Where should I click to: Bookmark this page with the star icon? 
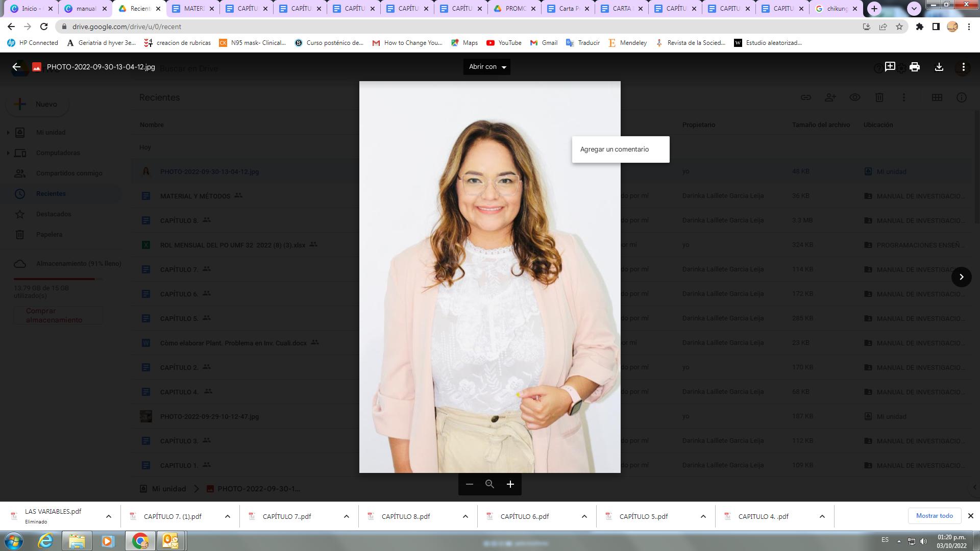pos(899,27)
